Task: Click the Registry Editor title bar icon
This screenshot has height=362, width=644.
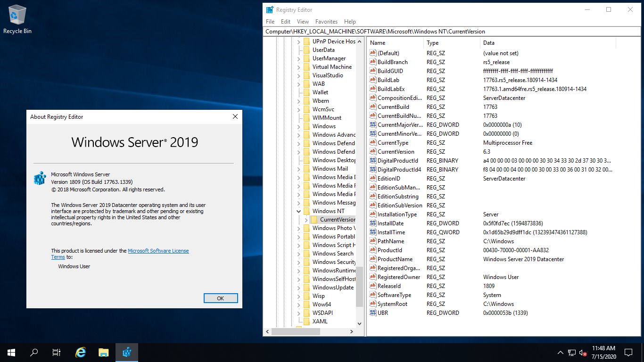Action: click(x=270, y=9)
